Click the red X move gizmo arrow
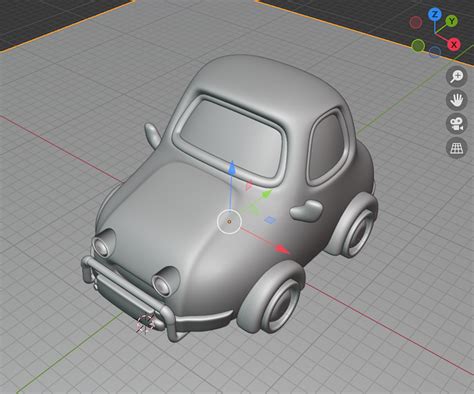 point(283,249)
